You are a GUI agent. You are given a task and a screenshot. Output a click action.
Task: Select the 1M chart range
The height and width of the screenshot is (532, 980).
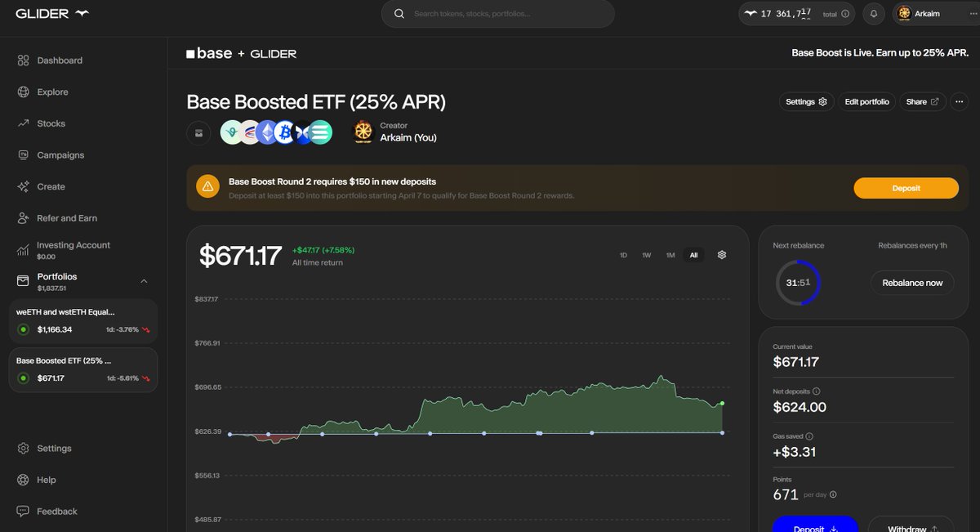point(670,255)
